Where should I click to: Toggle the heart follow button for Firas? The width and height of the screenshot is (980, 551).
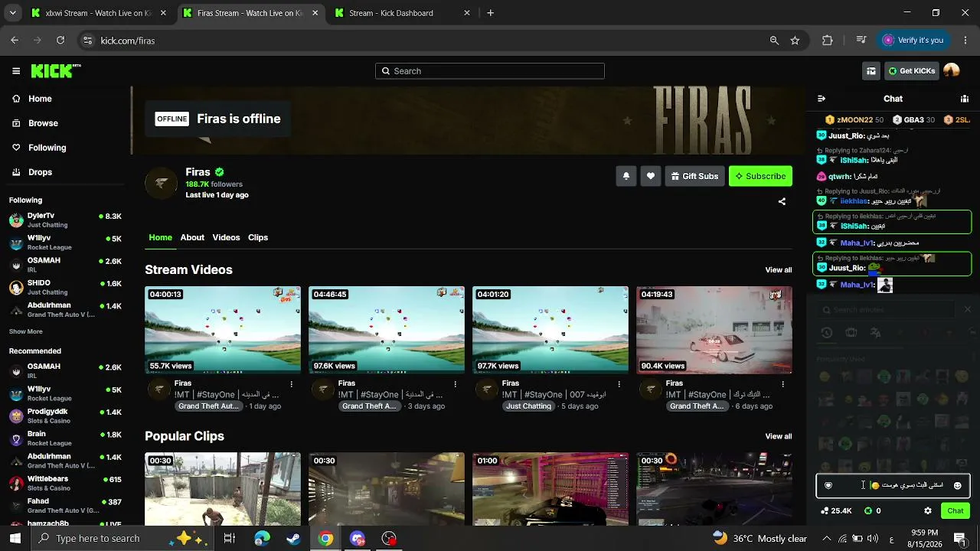651,176
